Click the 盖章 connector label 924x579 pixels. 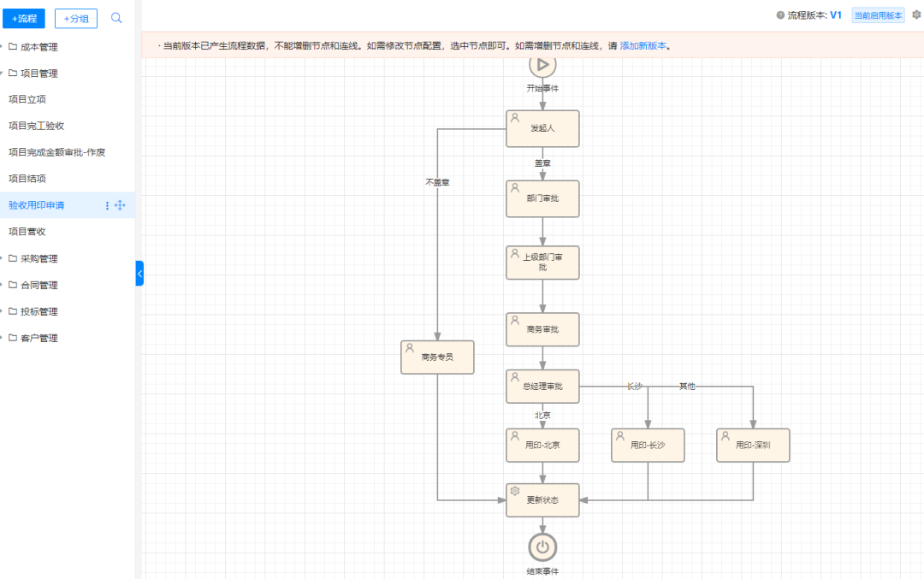(x=542, y=163)
